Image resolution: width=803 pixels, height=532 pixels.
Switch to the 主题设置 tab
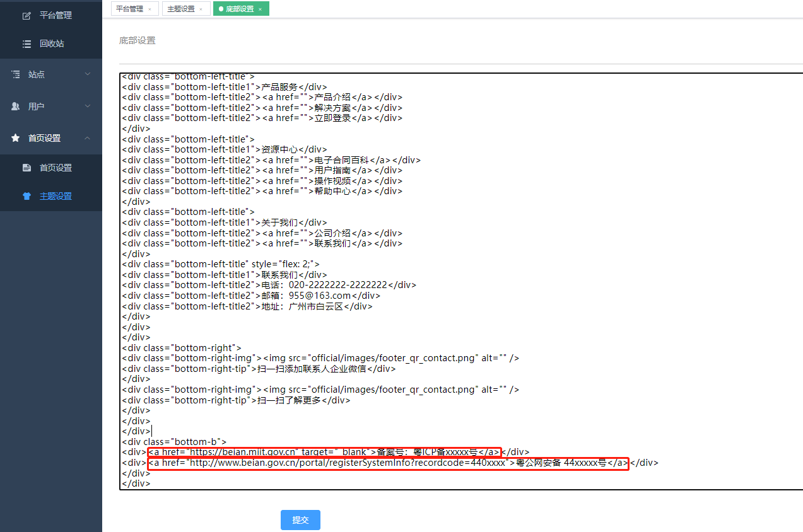pyautogui.click(x=181, y=9)
